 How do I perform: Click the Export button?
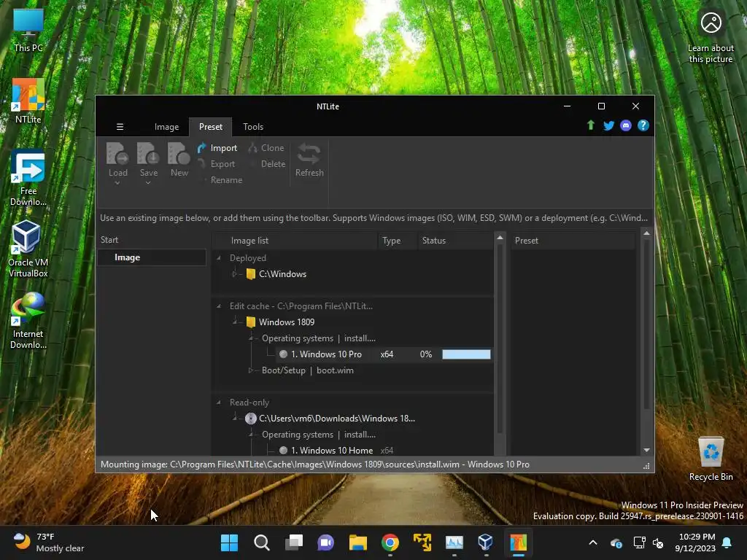point(216,164)
